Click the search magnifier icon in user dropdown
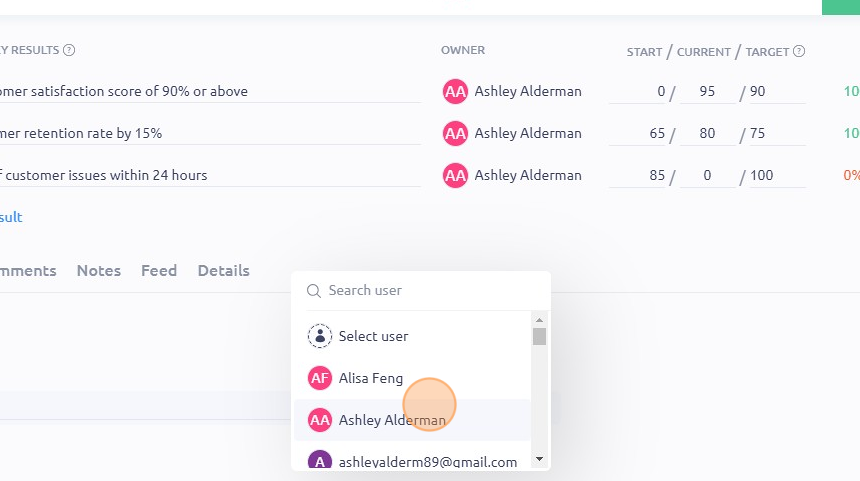Image resolution: width=860 pixels, height=481 pixels. (314, 291)
